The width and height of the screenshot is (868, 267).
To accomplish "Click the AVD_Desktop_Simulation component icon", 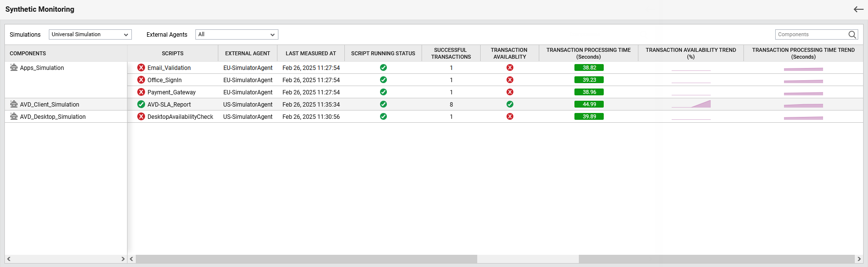I will coord(14,116).
